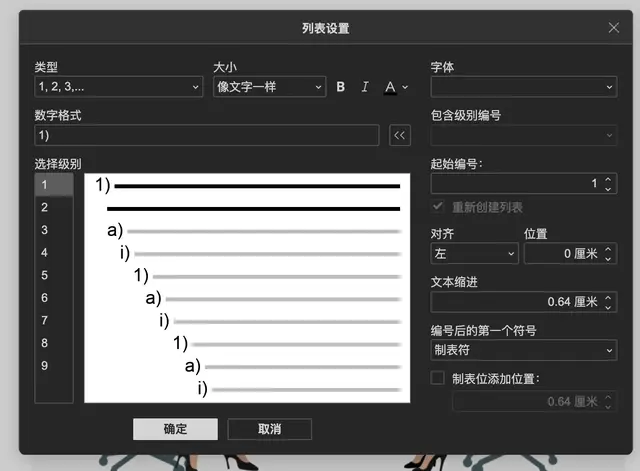Viewport: 640px width, 471px height.
Task: Open the 类型 dropdown showing 1, 2, 3,...
Action: (118, 87)
